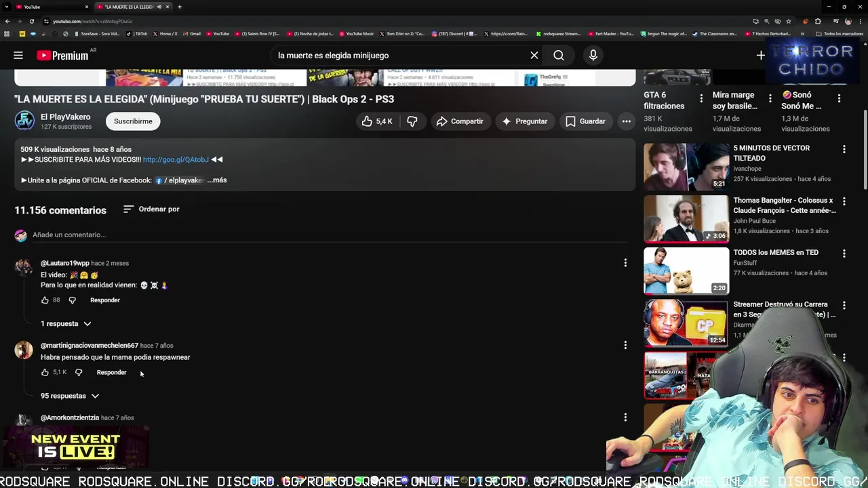Open Streamer Destruyó su Carrera thumbnail
The width and height of the screenshot is (868, 488).
pyautogui.click(x=686, y=323)
